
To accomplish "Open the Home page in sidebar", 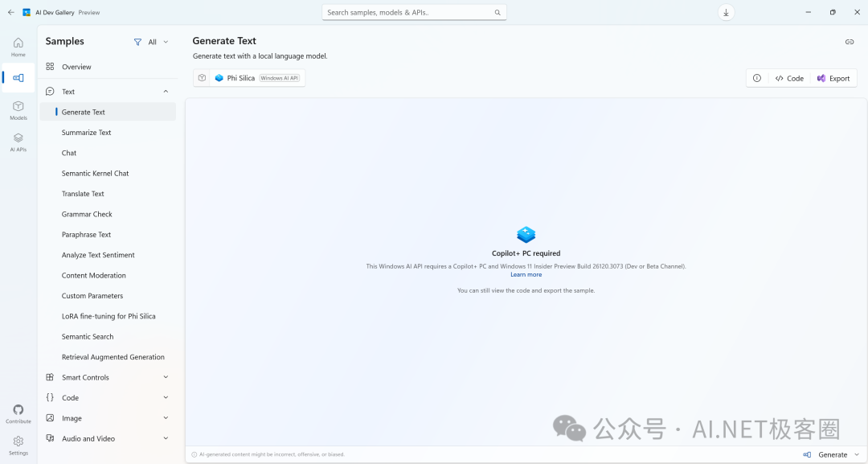I will point(18,47).
